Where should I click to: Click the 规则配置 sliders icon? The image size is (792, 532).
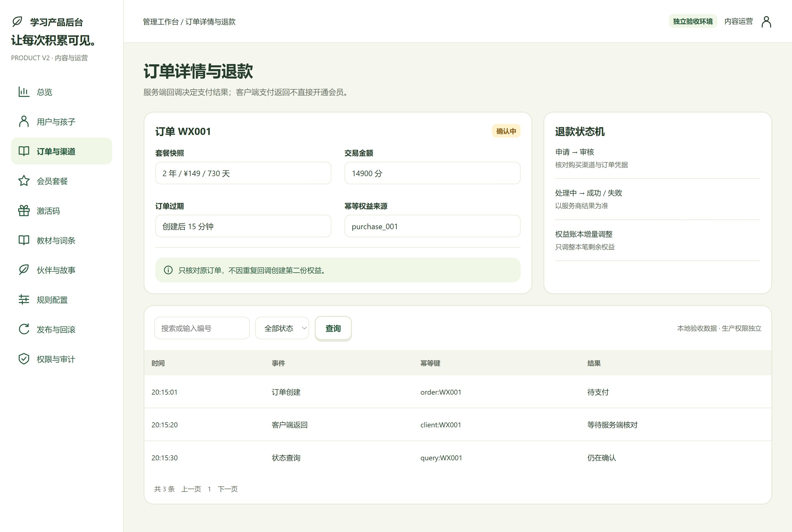pos(24,300)
